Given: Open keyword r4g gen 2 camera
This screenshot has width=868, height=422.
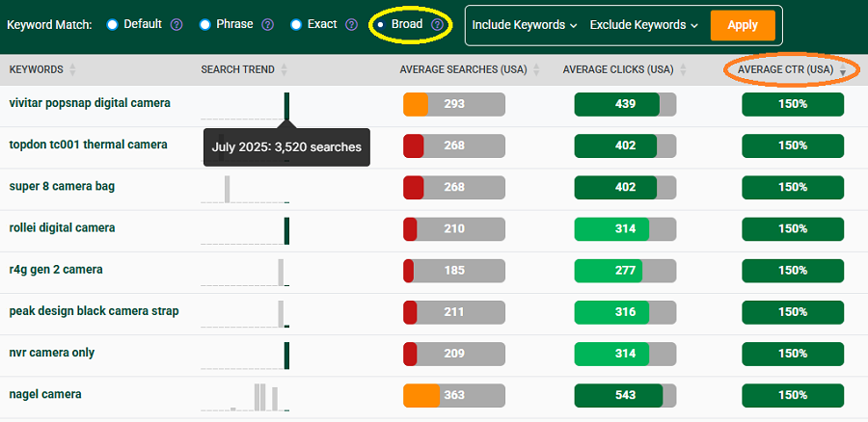Looking at the screenshot, I should click(x=56, y=270).
